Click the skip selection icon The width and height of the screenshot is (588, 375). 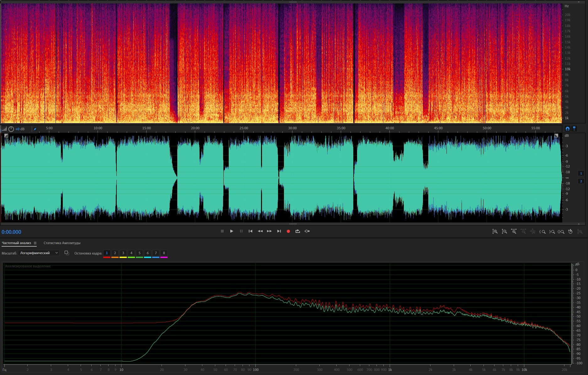click(x=307, y=231)
